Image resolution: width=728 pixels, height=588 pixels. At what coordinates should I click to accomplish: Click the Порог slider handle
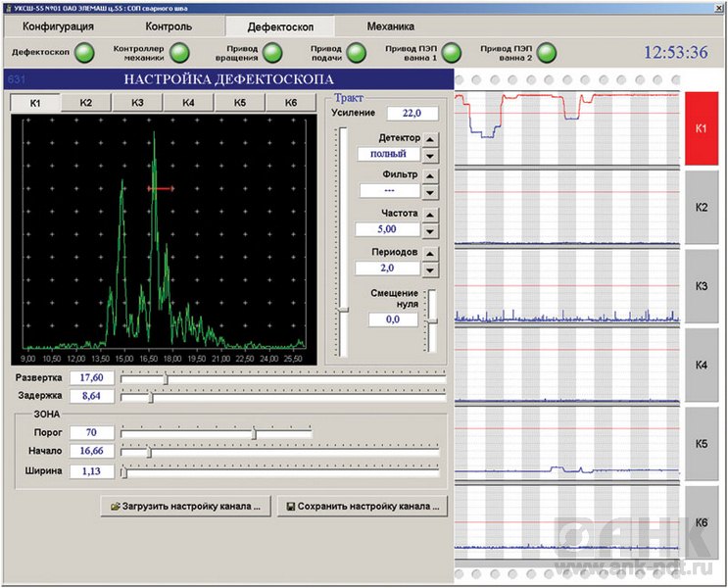pyautogui.click(x=254, y=433)
